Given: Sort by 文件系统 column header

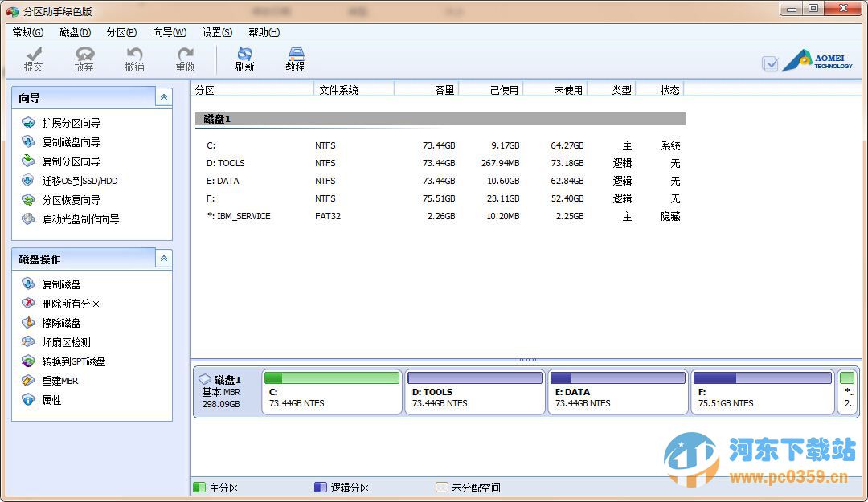Looking at the screenshot, I should pos(354,90).
